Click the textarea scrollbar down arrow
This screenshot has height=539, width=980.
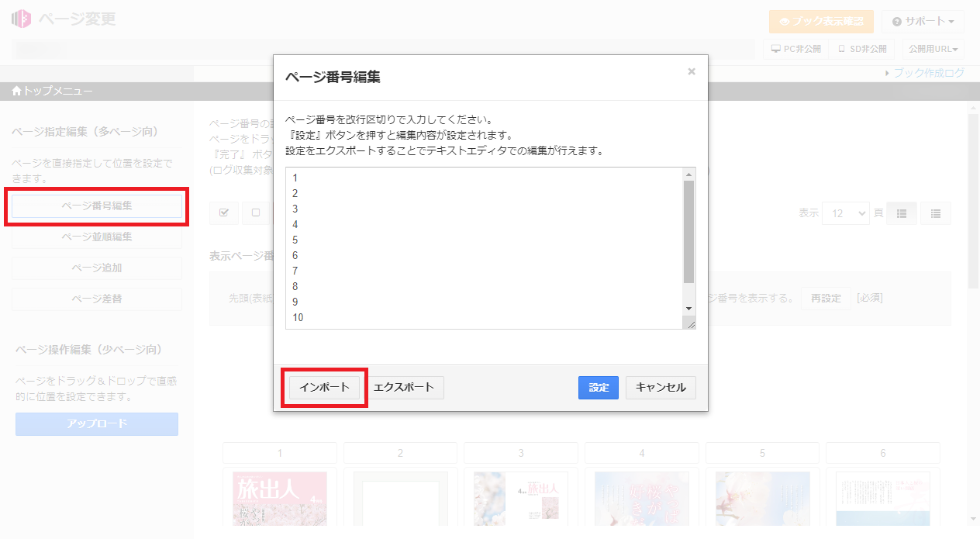point(688,308)
